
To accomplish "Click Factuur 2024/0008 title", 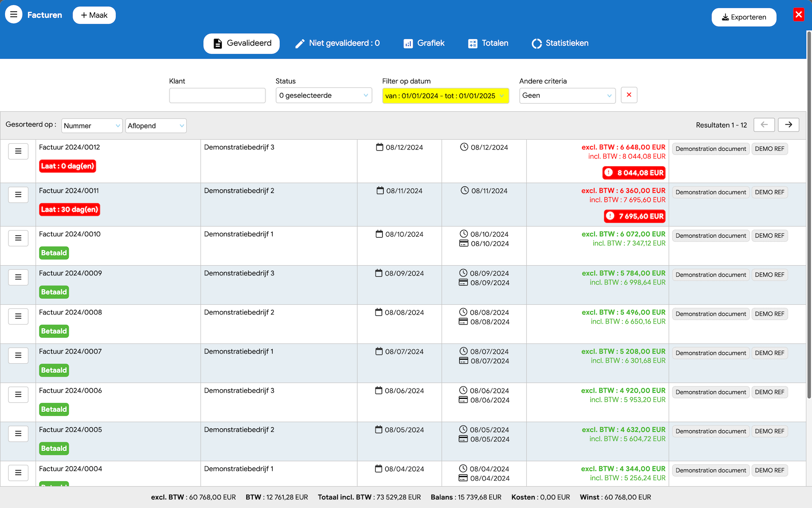I will [x=71, y=312].
